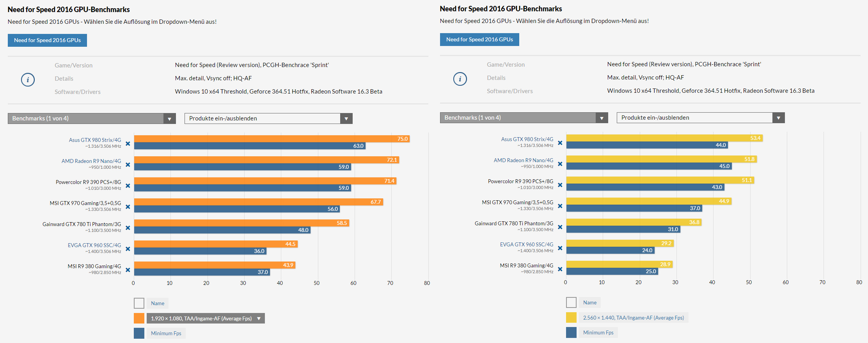868x343 pixels.
Task: Click the 58.5 fps orange bar
Action: (x=242, y=223)
